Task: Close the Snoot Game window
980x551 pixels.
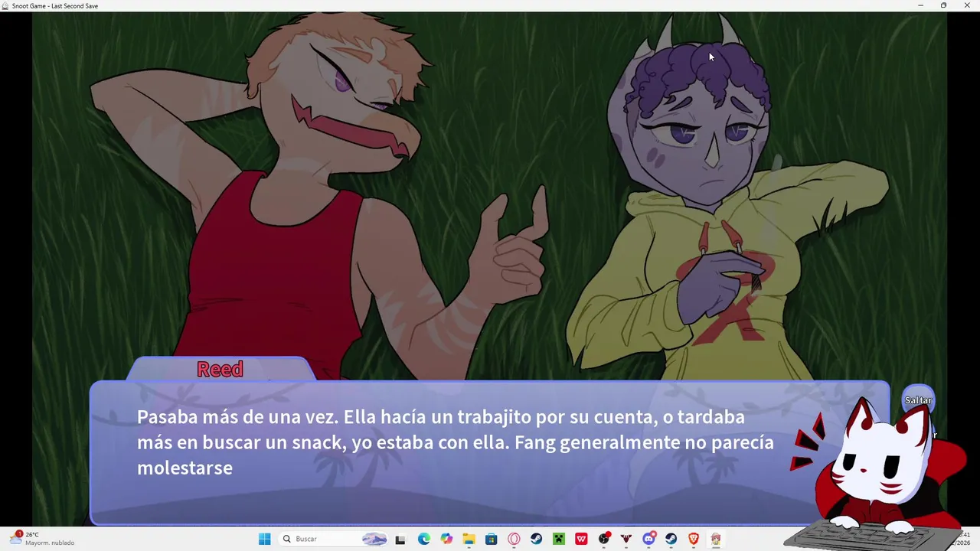Action: tap(967, 5)
